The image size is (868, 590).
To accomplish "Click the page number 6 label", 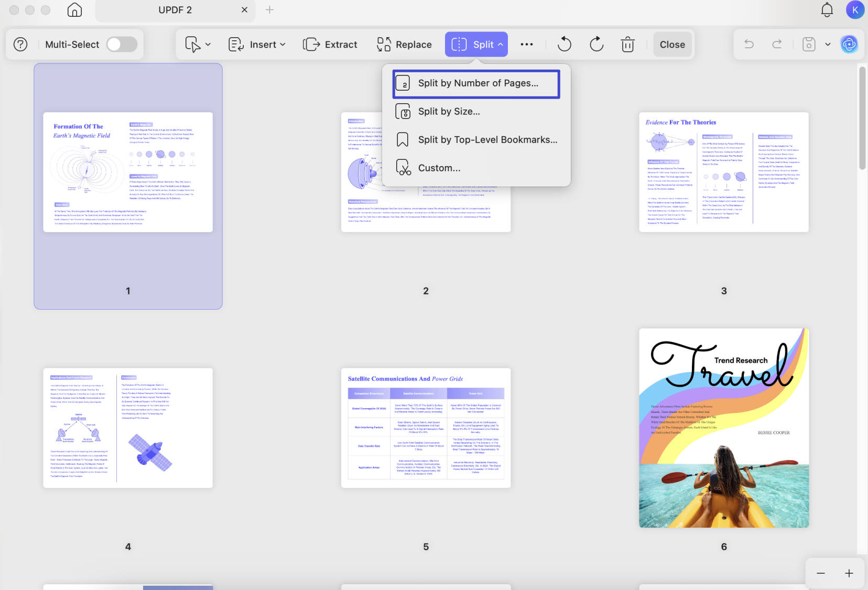I will pos(724,547).
